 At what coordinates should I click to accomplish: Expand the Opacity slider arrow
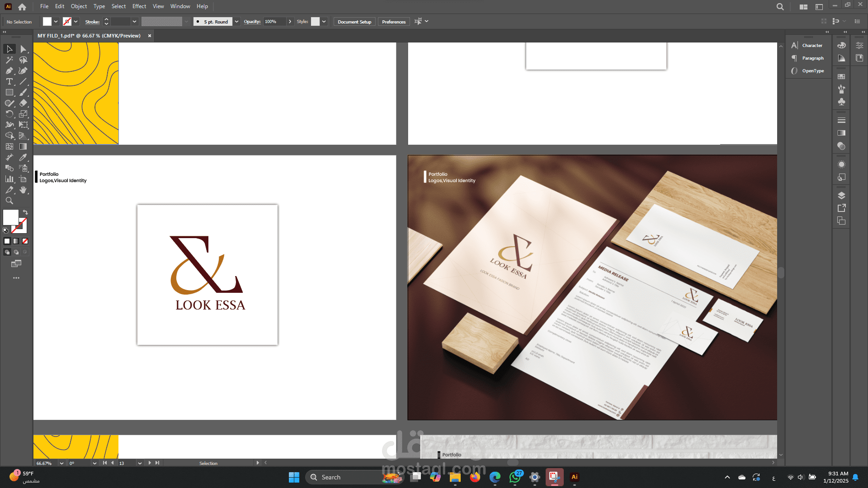[x=290, y=22]
